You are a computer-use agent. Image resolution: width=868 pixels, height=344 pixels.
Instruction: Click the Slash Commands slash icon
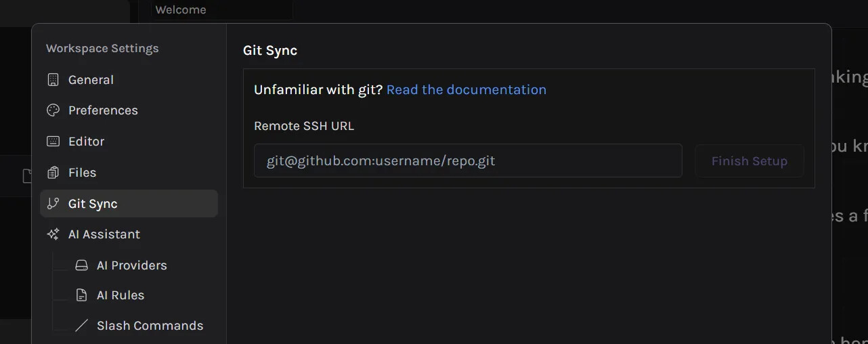[x=81, y=326]
